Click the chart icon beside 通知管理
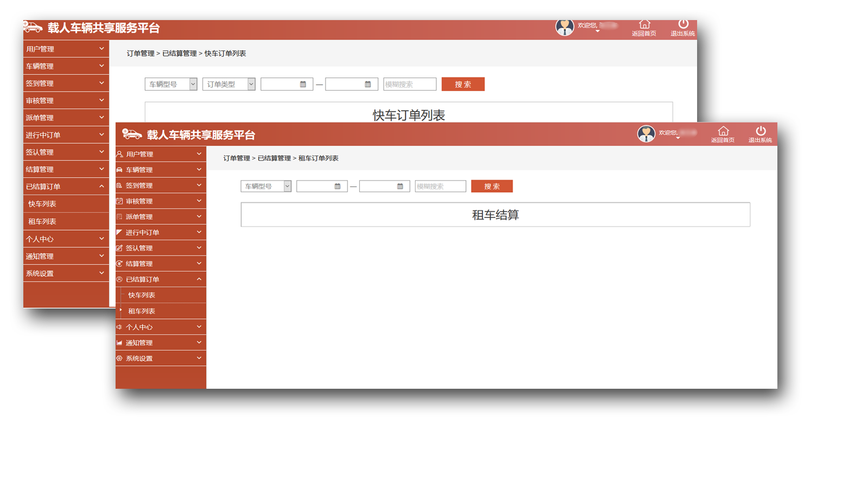 pyautogui.click(x=119, y=343)
